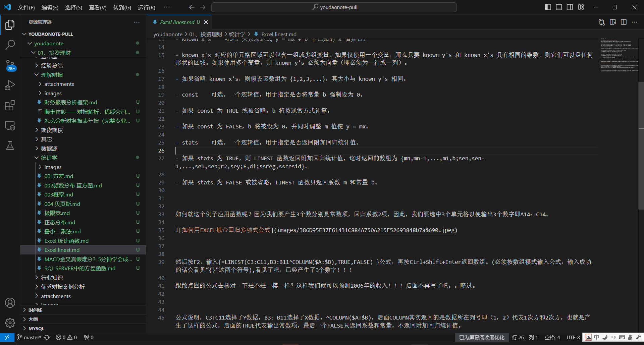Collapse the YOUDAONOTE-PULL root section
The width and height of the screenshot is (644, 345).
[x=83, y=34]
